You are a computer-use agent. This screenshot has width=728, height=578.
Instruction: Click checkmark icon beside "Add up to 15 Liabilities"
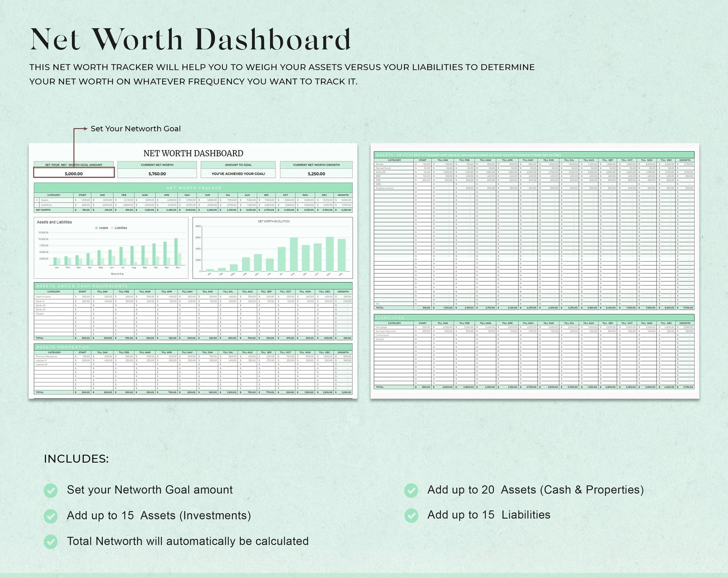pyautogui.click(x=411, y=516)
